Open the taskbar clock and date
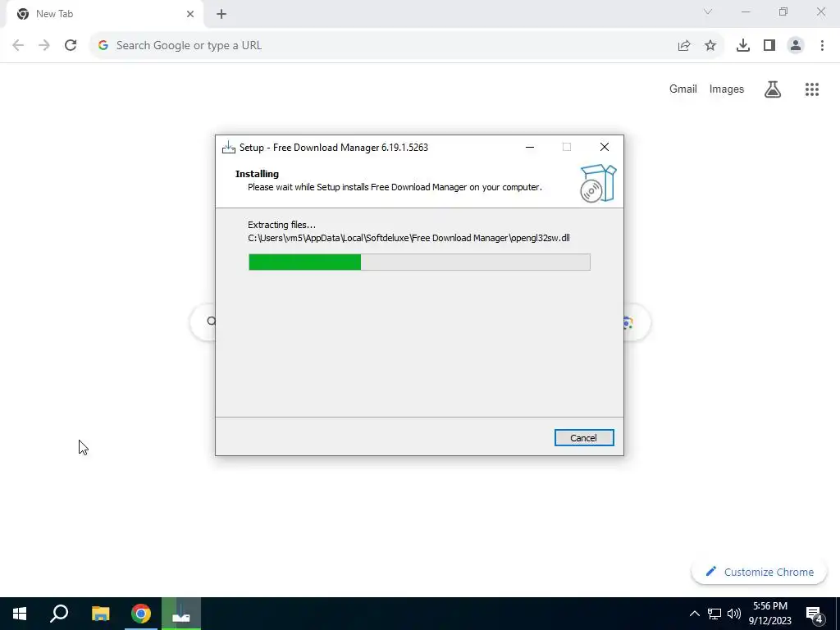 (x=769, y=614)
